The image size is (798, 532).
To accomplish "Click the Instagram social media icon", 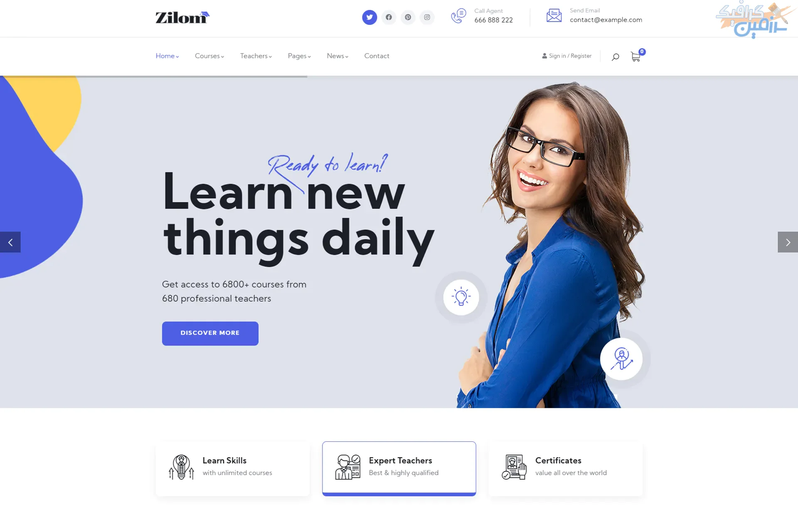I will 427,17.
